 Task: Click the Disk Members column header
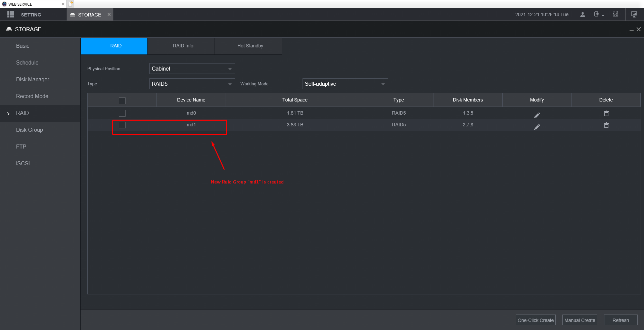[x=468, y=100]
